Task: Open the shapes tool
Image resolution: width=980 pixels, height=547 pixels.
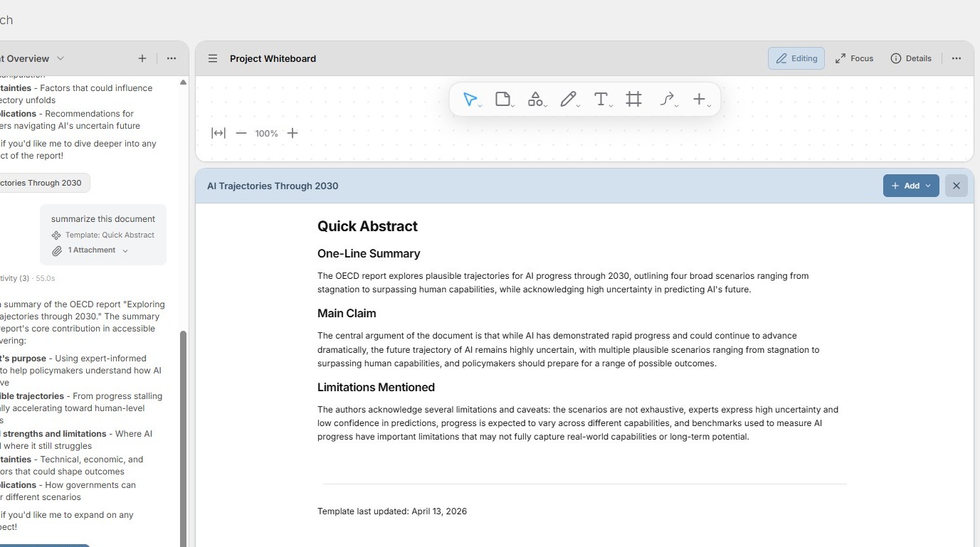Action: pos(534,100)
